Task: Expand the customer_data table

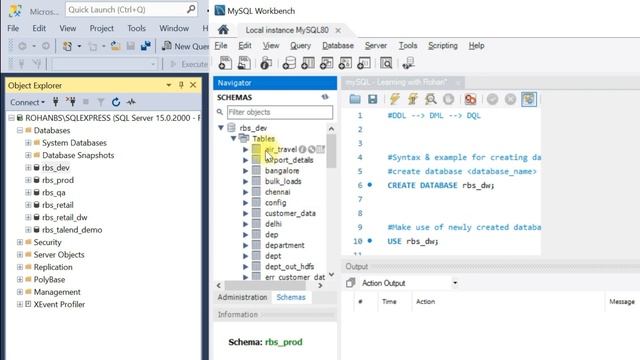Action: pyautogui.click(x=245, y=213)
